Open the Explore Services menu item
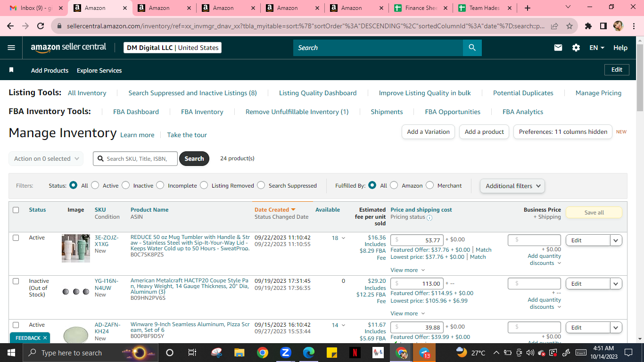The width and height of the screenshot is (644, 362). (99, 70)
